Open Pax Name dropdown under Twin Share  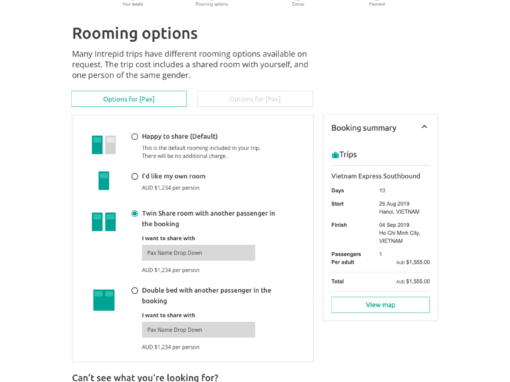pos(198,253)
